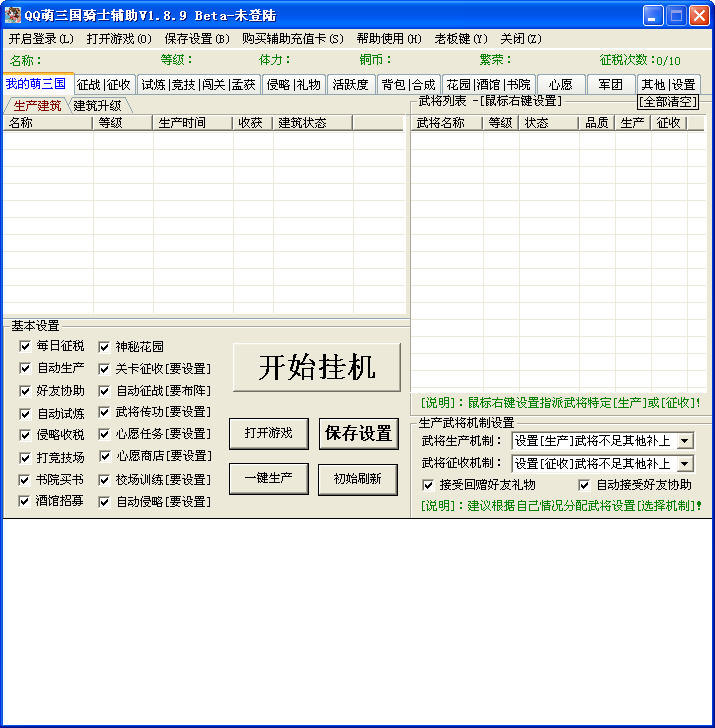The image size is (715, 728).
Task: Toggle the 校场训练[要设置] checkbox
Action: (104, 480)
